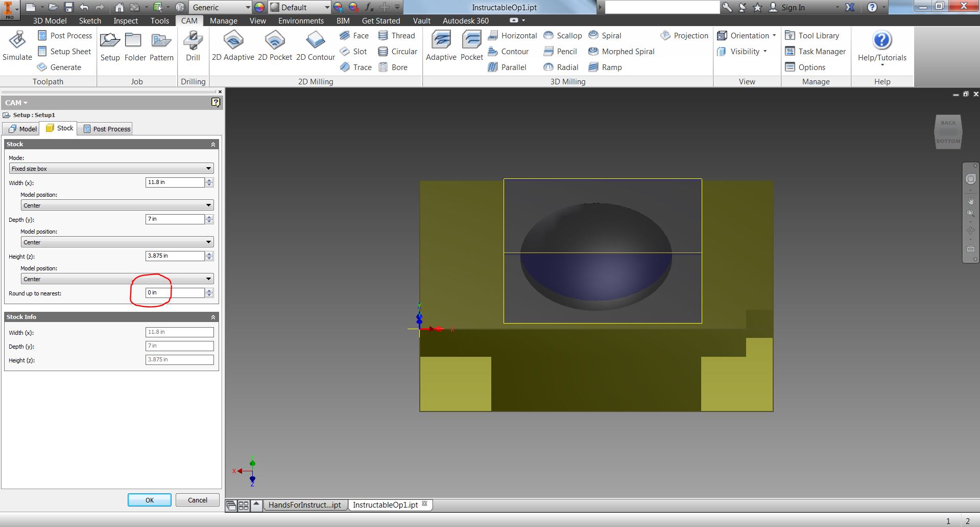Image resolution: width=980 pixels, height=527 pixels.
Task: Switch to HandsForInstruct...ipt document tab
Action: (x=305, y=505)
